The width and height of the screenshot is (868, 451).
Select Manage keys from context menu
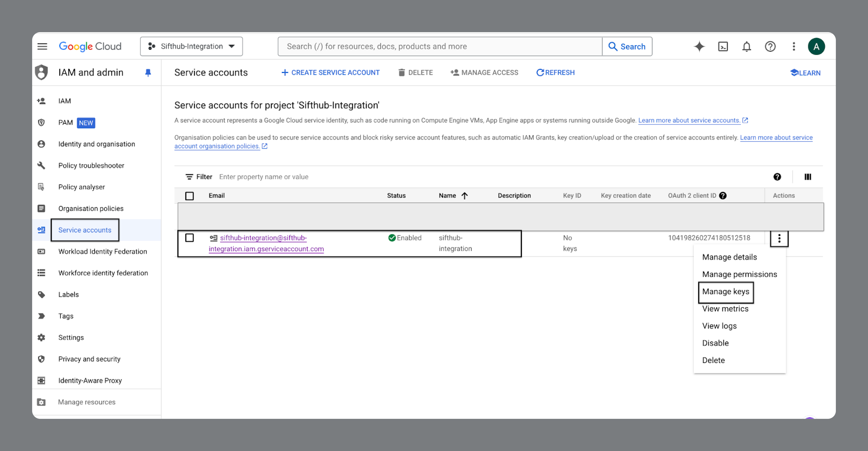pos(725,291)
